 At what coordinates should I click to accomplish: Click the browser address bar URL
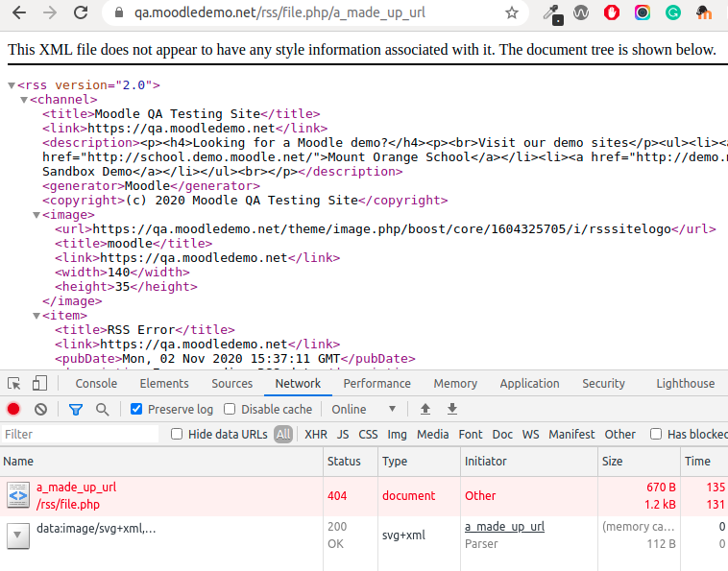(280, 13)
